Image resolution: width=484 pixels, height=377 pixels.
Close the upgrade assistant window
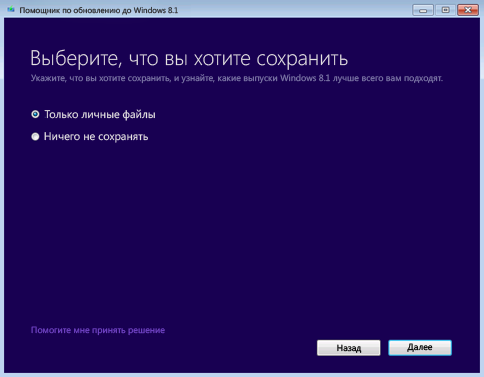coord(468,10)
